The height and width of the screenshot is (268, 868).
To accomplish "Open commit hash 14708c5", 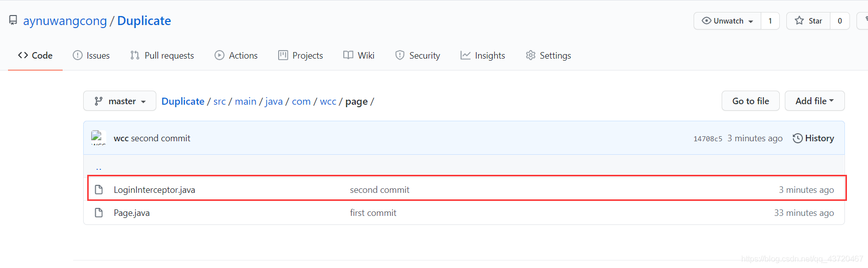I will 708,139.
